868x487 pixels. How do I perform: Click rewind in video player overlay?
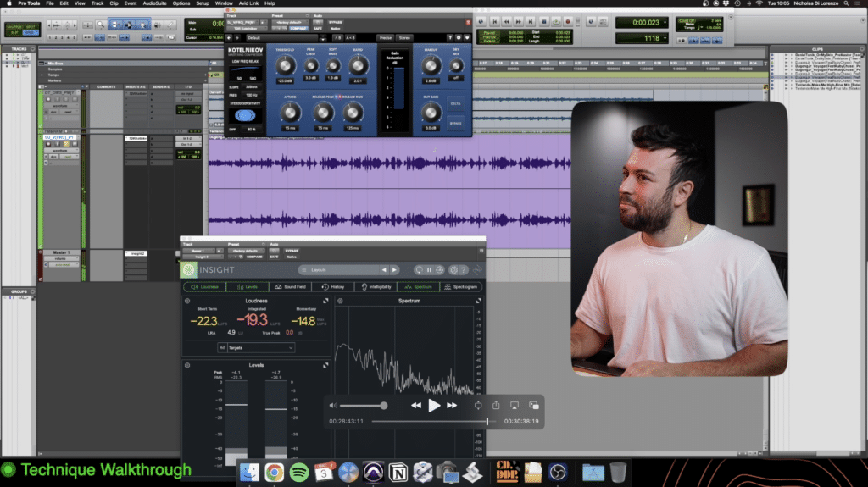pyautogui.click(x=415, y=406)
